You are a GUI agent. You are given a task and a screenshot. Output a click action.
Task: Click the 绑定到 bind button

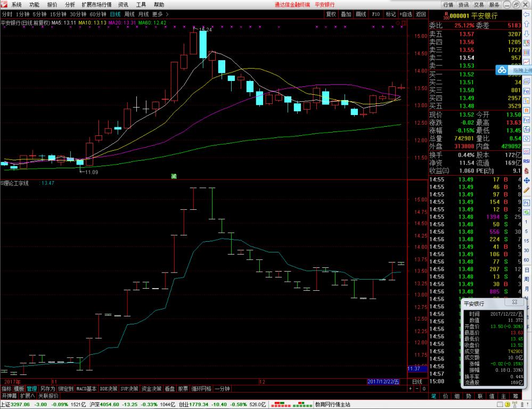[66, 389]
